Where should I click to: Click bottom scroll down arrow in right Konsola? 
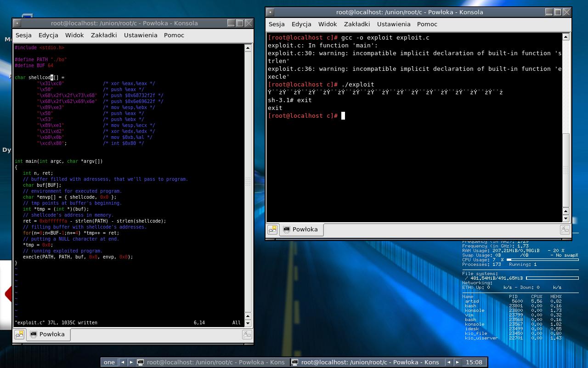coord(566,218)
